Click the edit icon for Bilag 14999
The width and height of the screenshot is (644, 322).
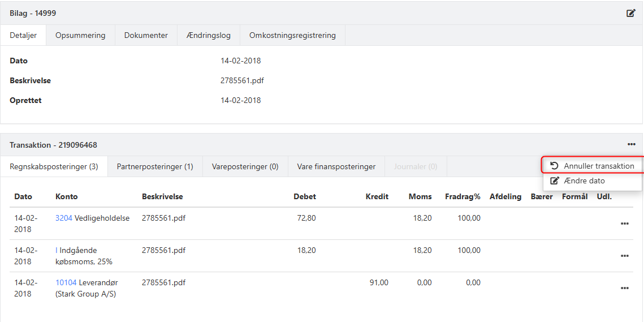(631, 13)
